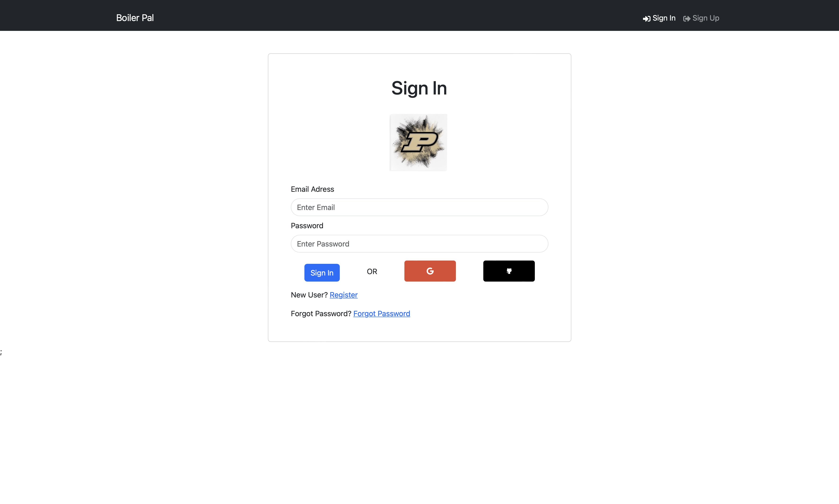
Task: Select the Sign Up text in navbar
Action: (706, 18)
